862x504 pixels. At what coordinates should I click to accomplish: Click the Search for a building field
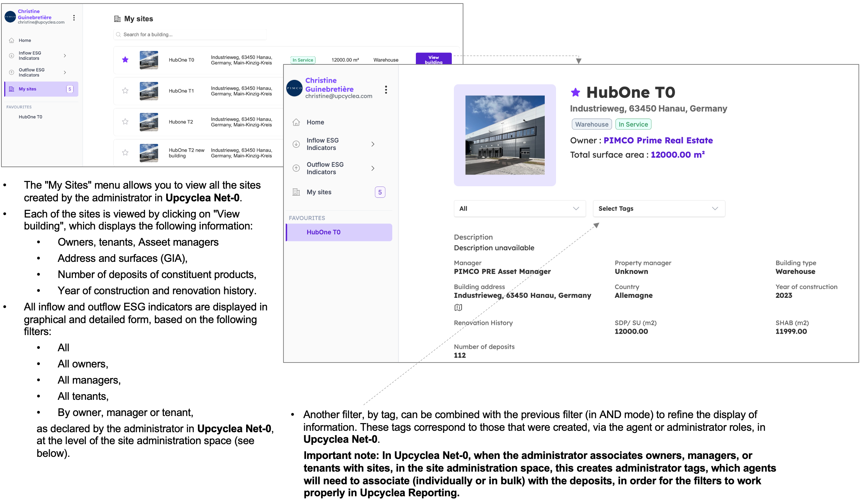190,34
